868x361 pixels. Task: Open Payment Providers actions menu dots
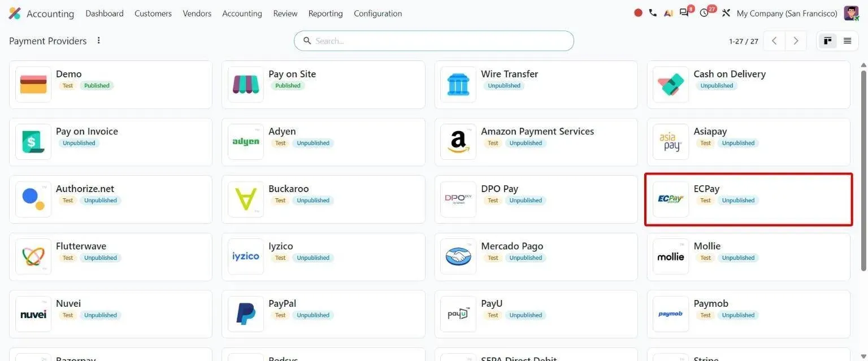point(99,41)
